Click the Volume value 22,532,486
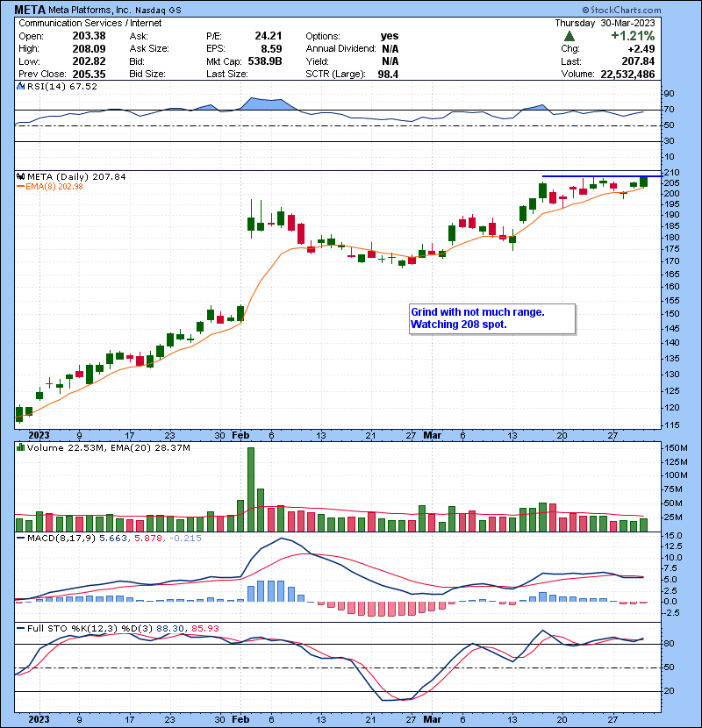Screen dimensions: 702x728 pos(627,75)
